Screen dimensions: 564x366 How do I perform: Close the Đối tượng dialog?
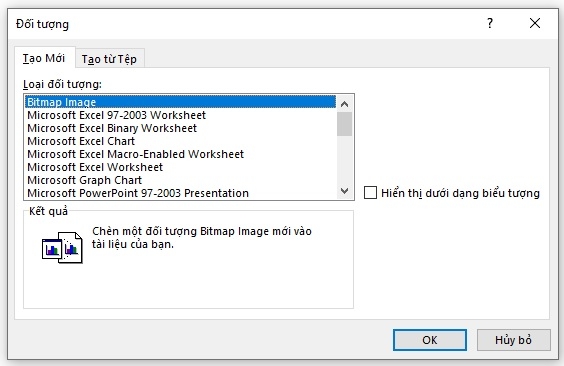535,23
